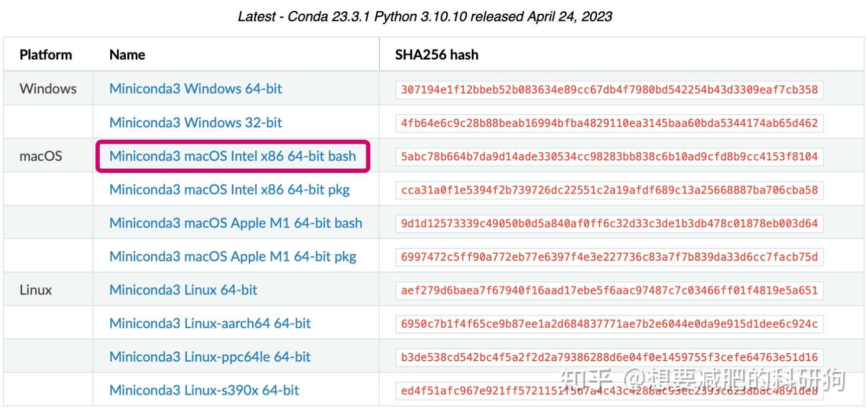
Task: Click Miniconda3 Windows 32-bit link
Action: [x=195, y=122]
